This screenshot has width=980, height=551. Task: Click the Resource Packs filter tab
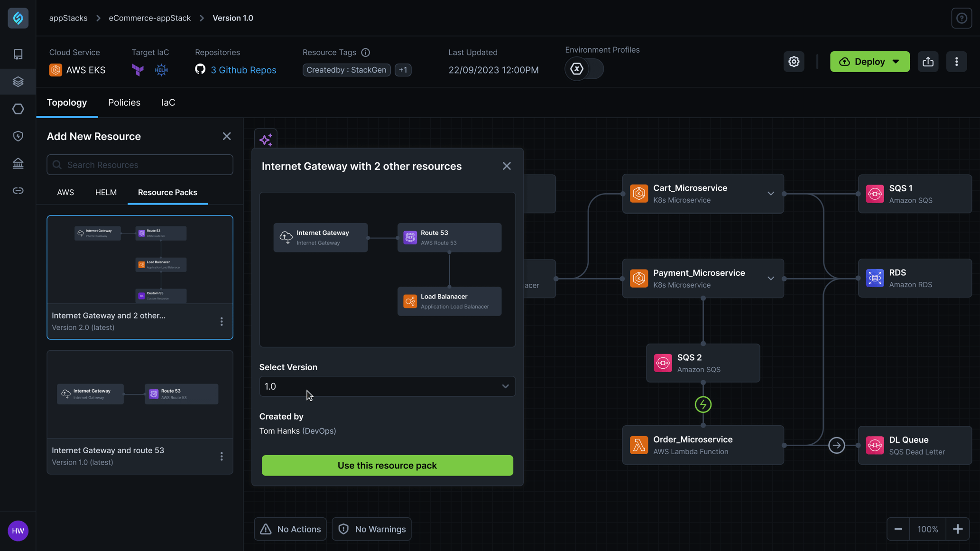tap(167, 192)
